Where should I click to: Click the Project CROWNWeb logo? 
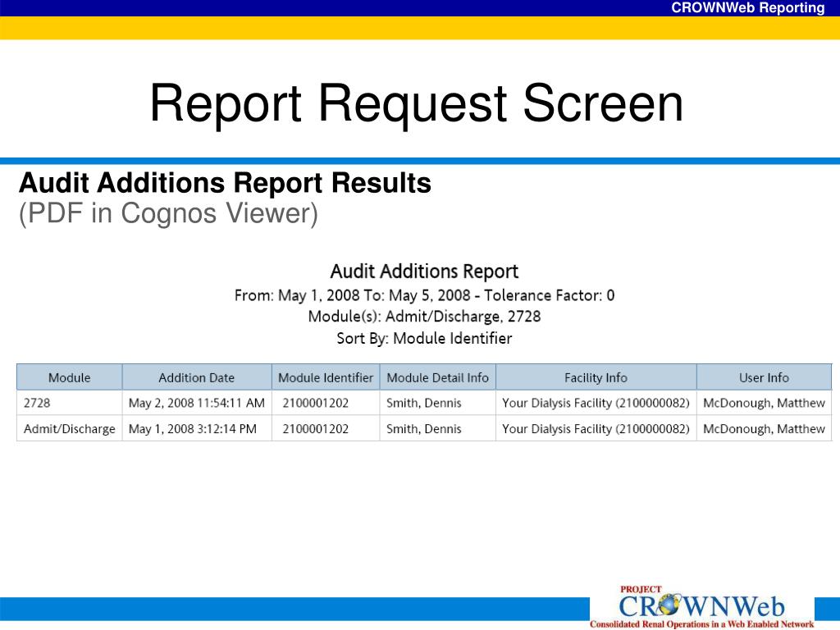702,606
